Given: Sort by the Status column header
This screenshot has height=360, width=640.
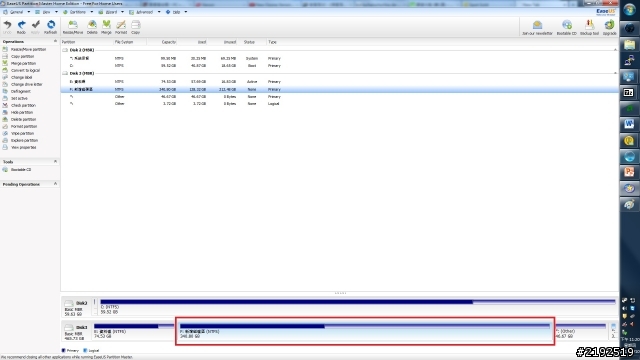Looking at the screenshot, I should pyautogui.click(x=249, y=42).
